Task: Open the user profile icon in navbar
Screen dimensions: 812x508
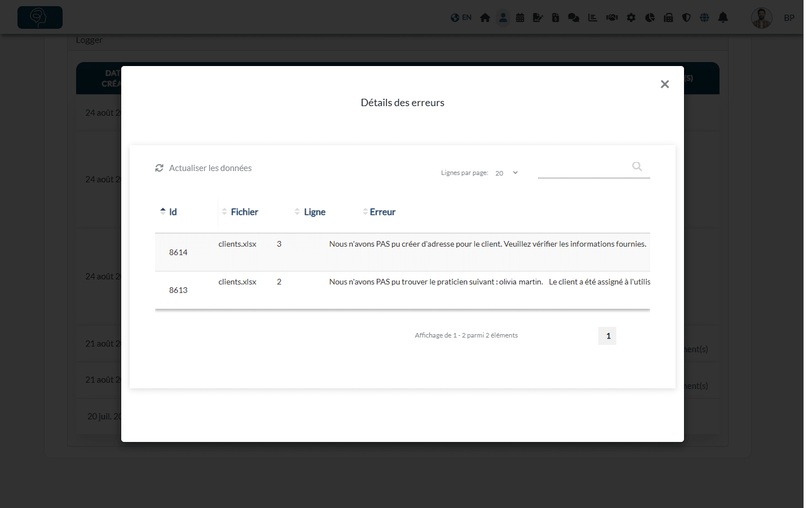Action: 503,17
